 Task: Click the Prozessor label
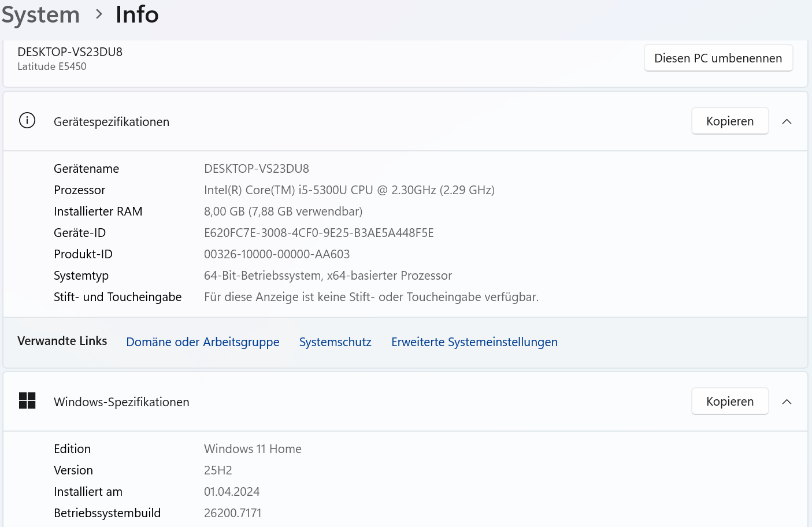click(x=80, y=190)
